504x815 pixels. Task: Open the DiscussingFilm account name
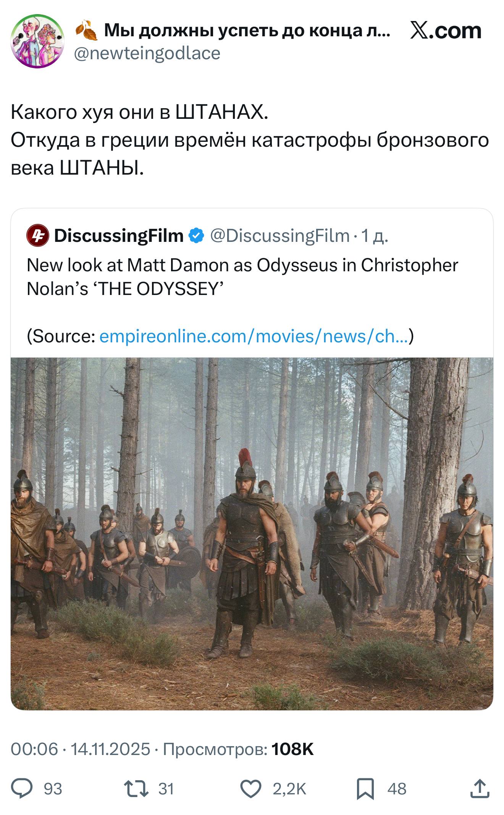click(x=119, y=236)
